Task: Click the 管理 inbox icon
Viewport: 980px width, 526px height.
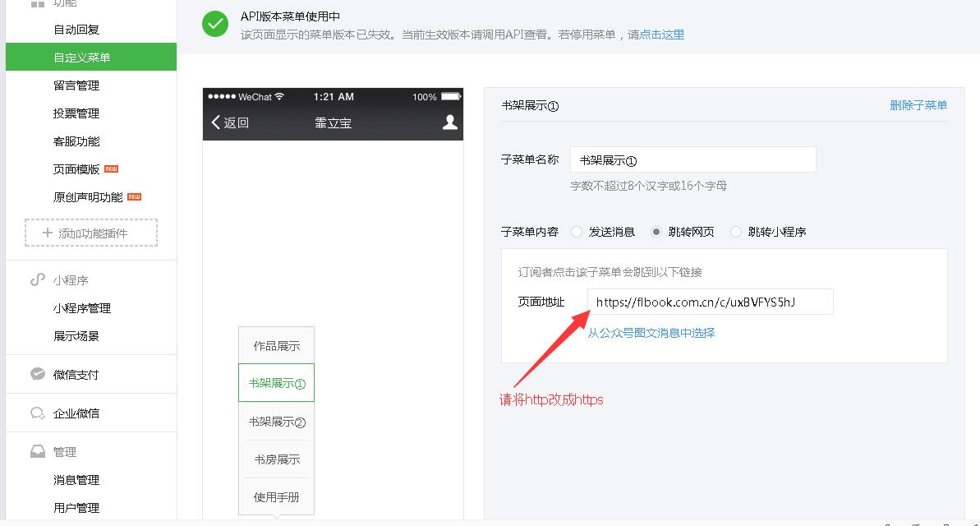Action: tap(38, 451)
